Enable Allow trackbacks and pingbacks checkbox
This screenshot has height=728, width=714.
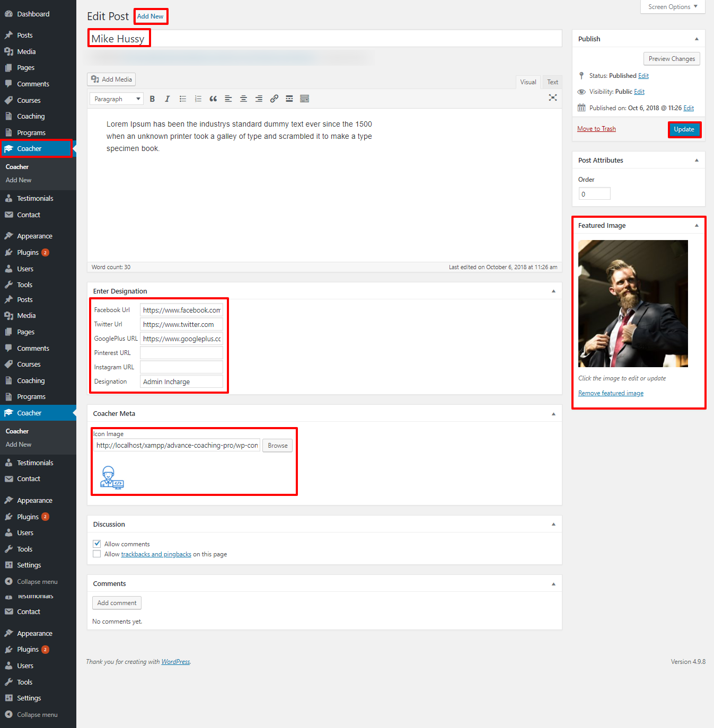coord(97,554)
